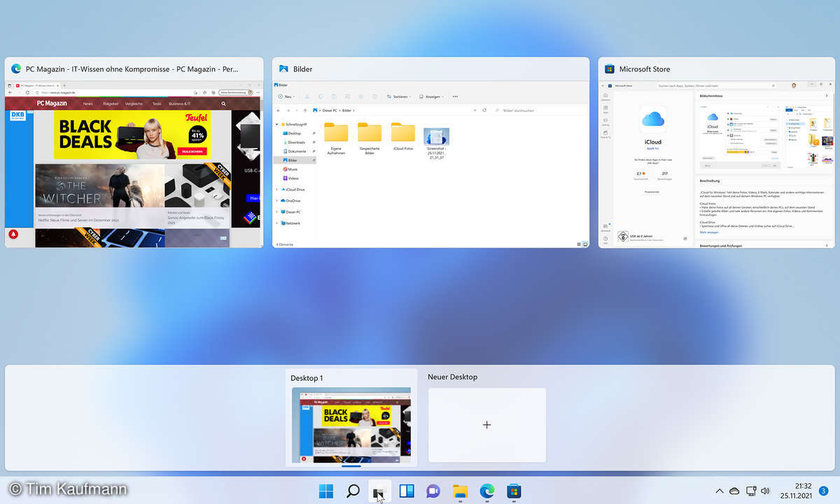Screen dimensions: 840x504
Task: Click Home icon in Microsoft Store sidebar
Action: [x=605, y=97]
